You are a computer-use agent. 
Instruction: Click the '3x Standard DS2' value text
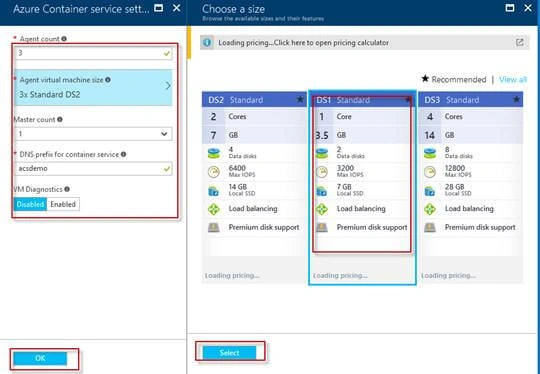click(50, 95)
